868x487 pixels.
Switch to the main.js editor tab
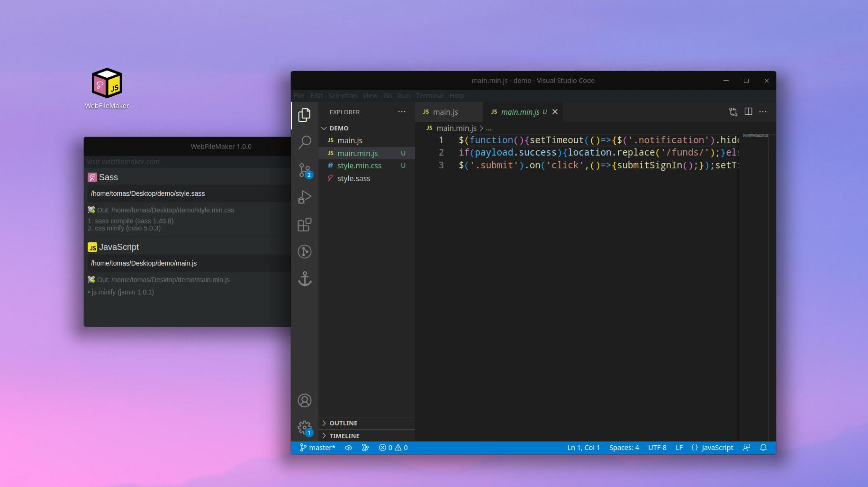pyautogui.click(x=449, y=112)
